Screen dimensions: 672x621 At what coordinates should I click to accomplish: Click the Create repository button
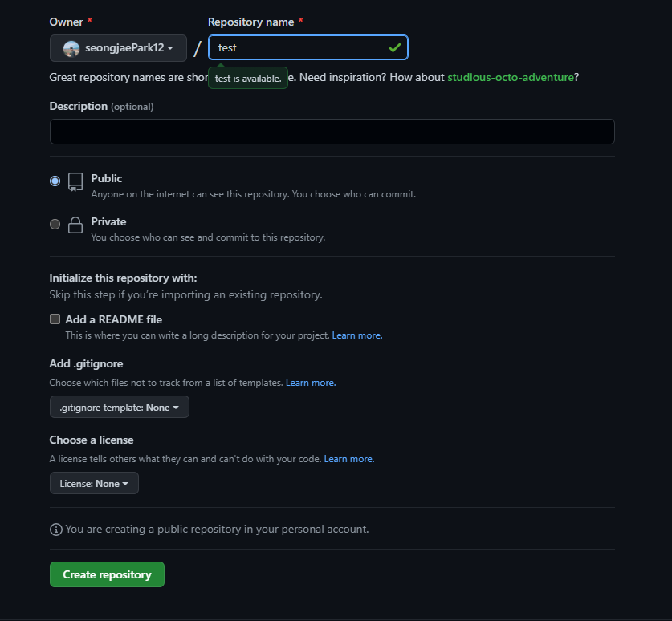tap(107, 574)
